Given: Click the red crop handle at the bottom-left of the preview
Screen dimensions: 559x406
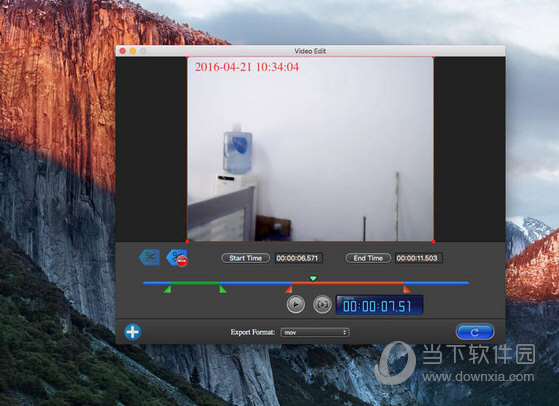Looking at the screenshot, I should [188, 241].
